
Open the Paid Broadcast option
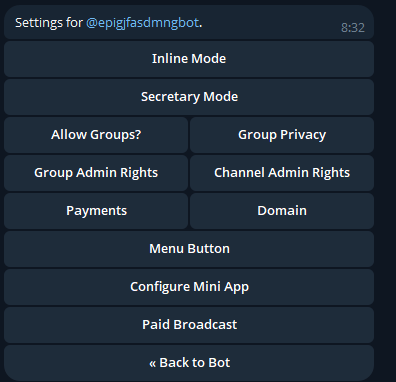click(x=189, y=325)
